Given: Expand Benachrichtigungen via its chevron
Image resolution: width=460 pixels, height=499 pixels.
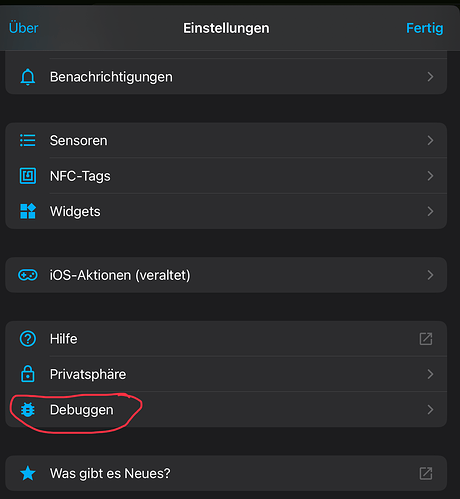Looking at the screenshot, I should point(430,77).
